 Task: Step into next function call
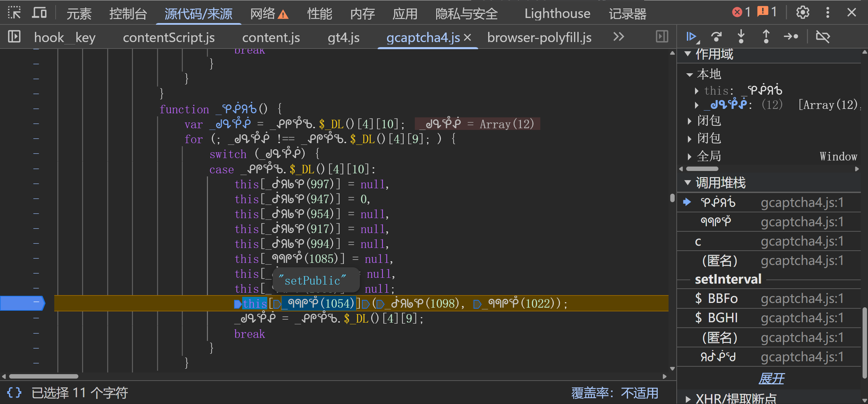pos(741,36)
